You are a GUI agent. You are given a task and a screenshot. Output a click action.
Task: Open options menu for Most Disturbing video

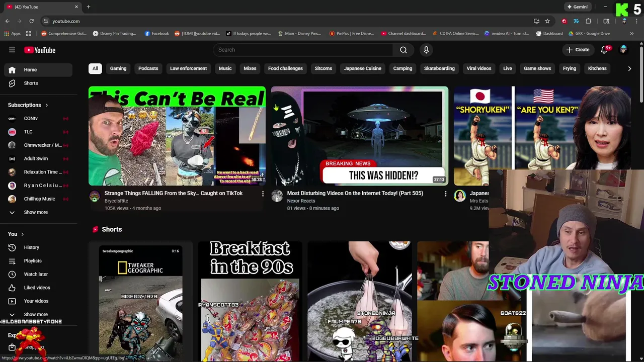pos(445,194)
